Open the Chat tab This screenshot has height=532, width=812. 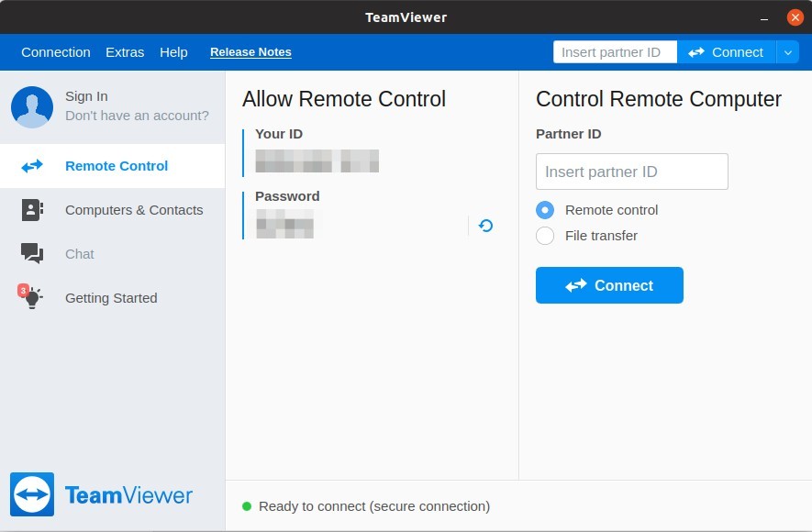(112, 254)
